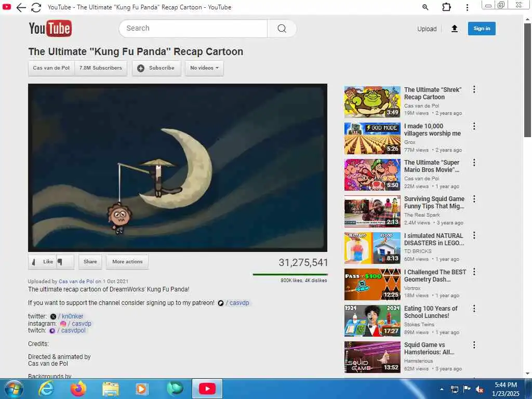The image size is (532, 399).
Task: Submit search with magnifier button
Action: coord(282,29)
